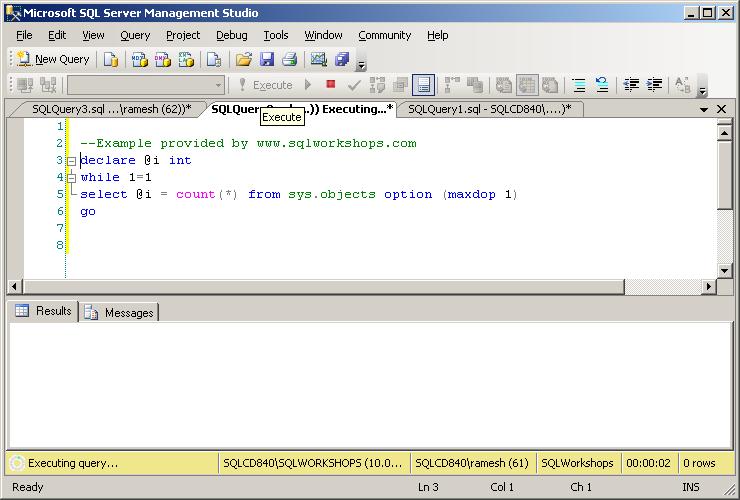Click the Open File folder icon
Viewport: 740px width, 500px height.
pyautogui.click(x=244, y=59)
